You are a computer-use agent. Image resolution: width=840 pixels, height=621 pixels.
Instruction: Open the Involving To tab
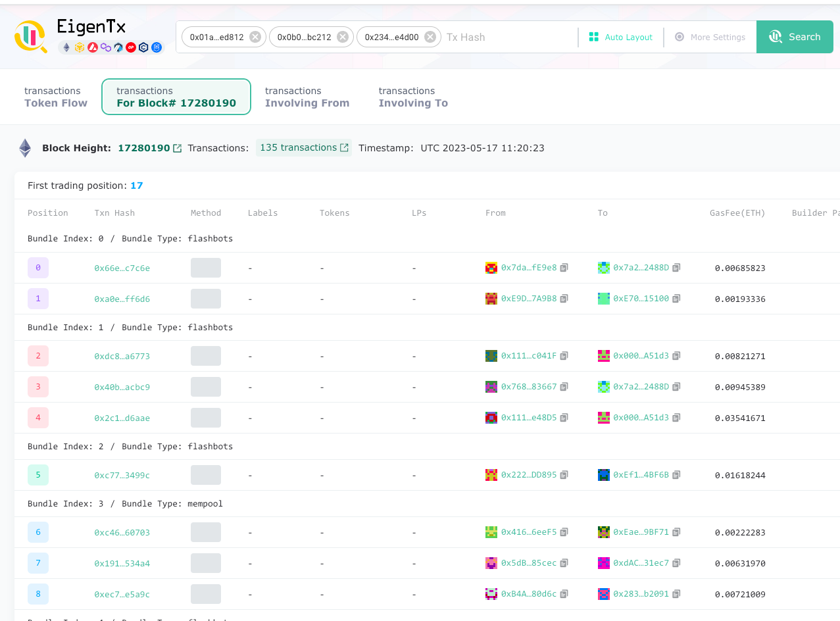pyautogui.click(x=413, y=97)
